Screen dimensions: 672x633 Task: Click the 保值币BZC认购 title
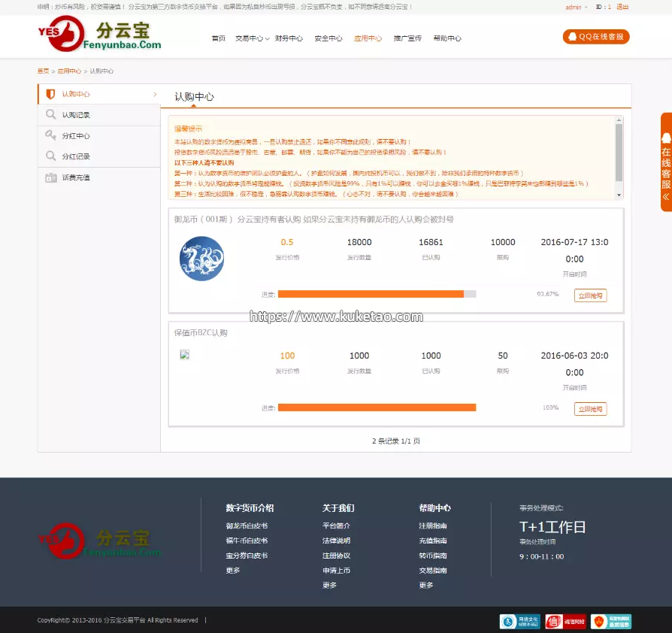(x=201, y=333)
